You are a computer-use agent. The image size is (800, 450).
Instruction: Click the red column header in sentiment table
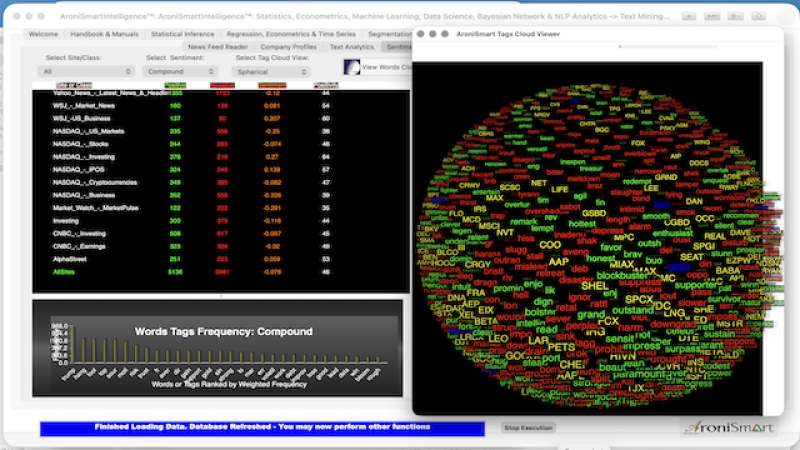coord(222,85)
